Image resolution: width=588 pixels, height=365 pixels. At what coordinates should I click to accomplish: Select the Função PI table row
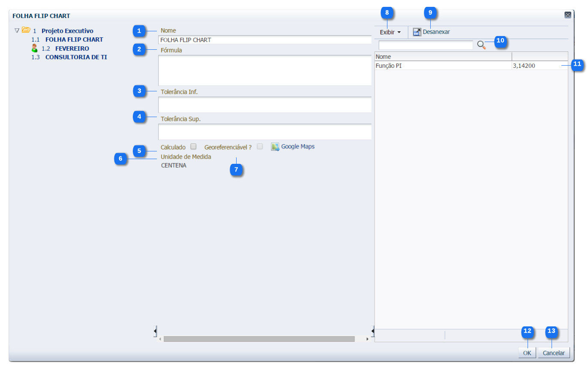click(443, 66)
